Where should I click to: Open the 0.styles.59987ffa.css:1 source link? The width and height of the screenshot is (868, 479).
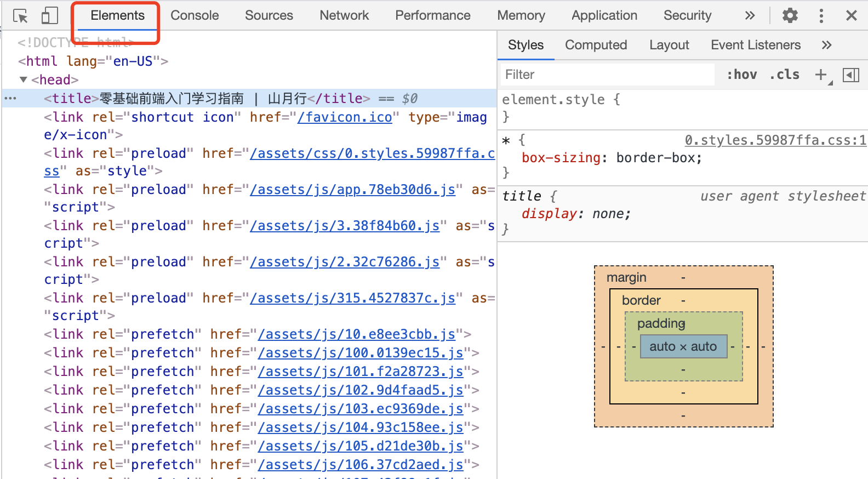pyautogui.click(x=775, y=140)
